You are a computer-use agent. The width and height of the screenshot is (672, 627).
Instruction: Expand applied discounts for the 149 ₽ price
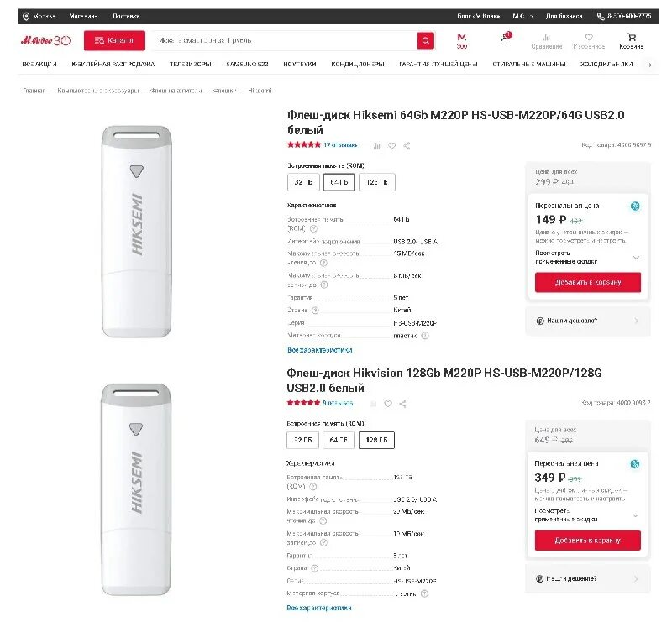click(636, 257)
